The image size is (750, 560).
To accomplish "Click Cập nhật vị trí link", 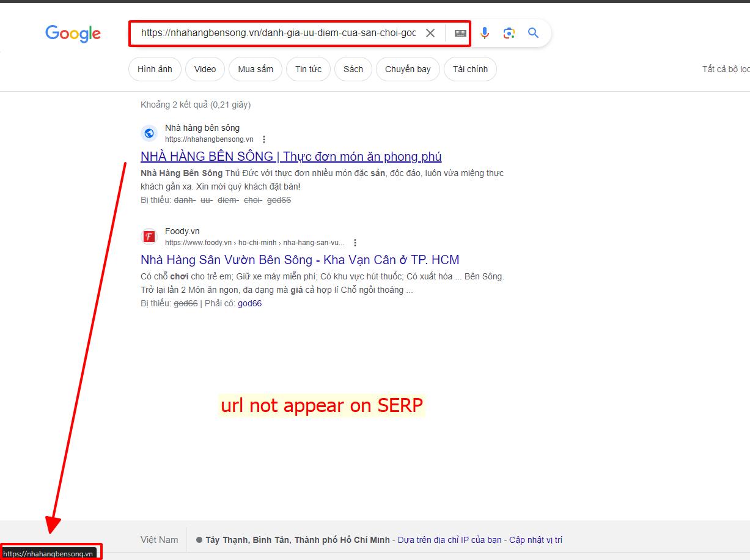I will coord(535,540).
